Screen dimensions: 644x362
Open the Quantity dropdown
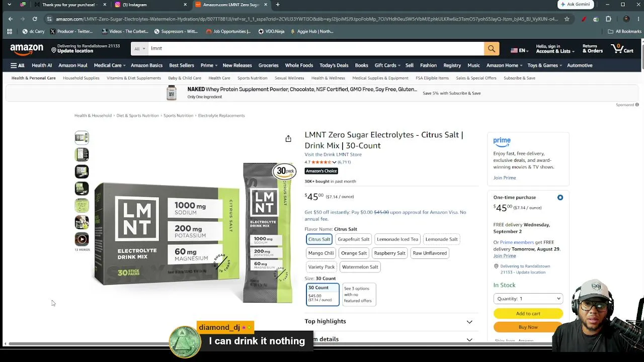[x=528, y=299]
